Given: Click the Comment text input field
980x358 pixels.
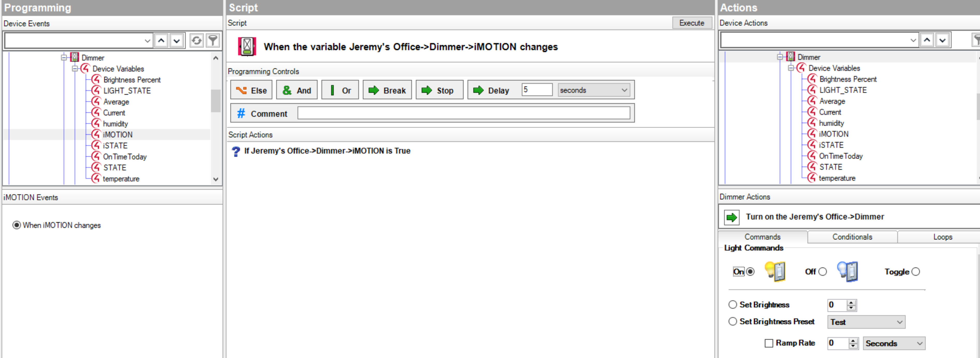Looking at the screenshot, I should click(x=463, y=113).
